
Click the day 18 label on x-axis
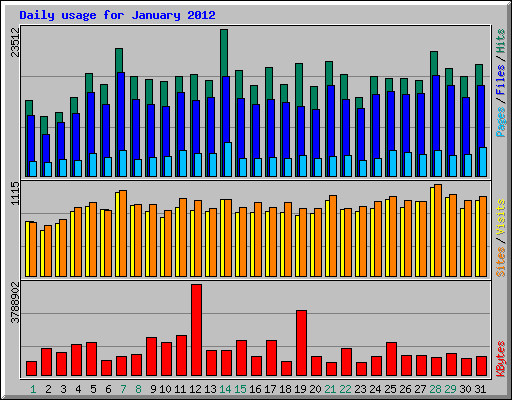point(285,389)
